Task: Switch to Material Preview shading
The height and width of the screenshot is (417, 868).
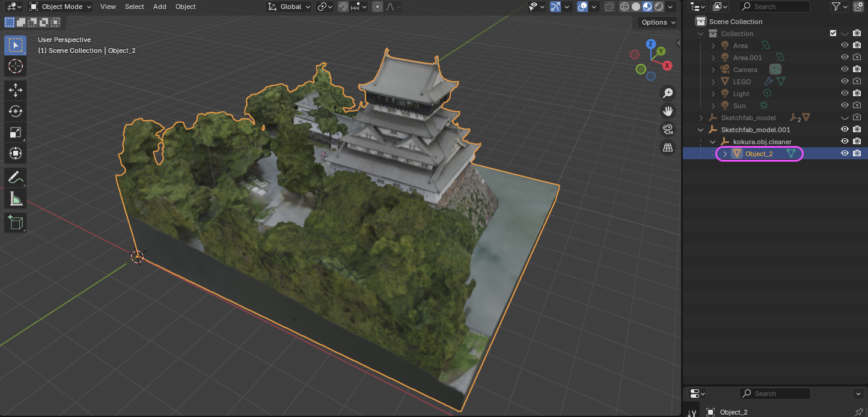Action: [x=647, y=7]
